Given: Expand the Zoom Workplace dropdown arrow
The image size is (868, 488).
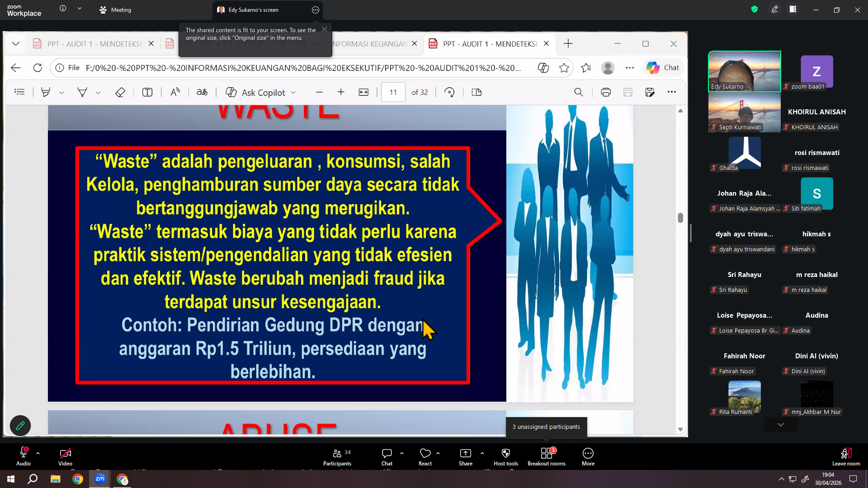Looking at the screenshot, I should coord(80,9).
